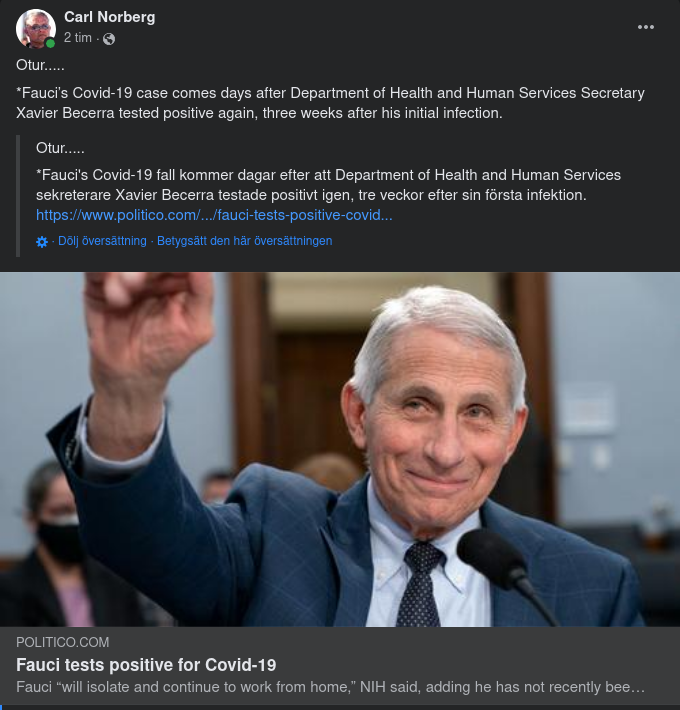Viewport: 680px width, 710px height.
Task: Click the POLITICO.COM source label
Action: pos(63,642)
